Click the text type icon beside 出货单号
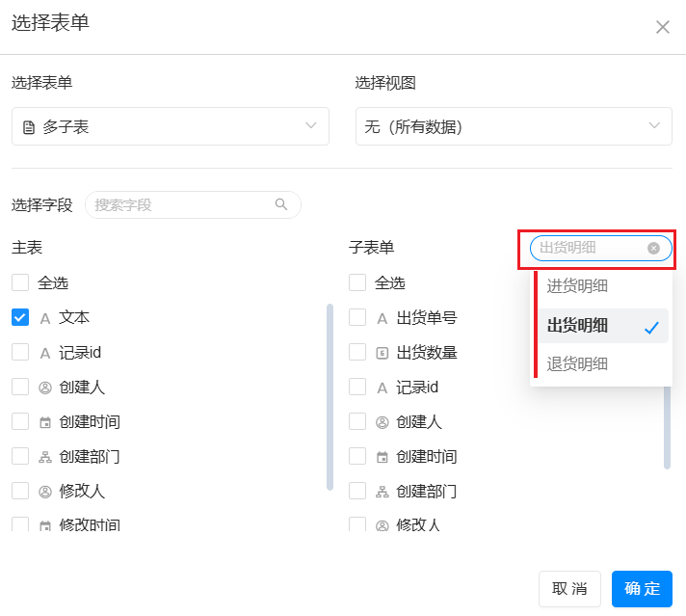This screenshot has width=686, height=616. [383, 318]
